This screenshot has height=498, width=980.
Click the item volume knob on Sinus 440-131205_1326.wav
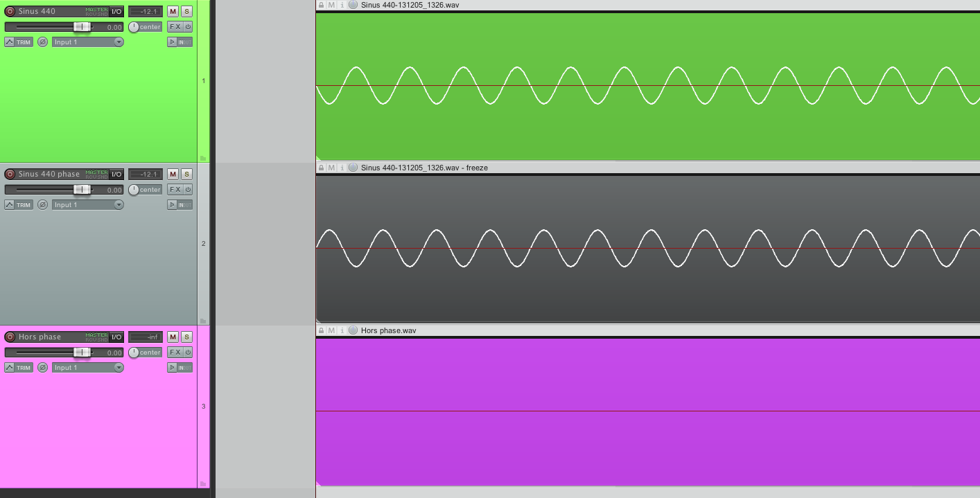click(x=353, y=5)
